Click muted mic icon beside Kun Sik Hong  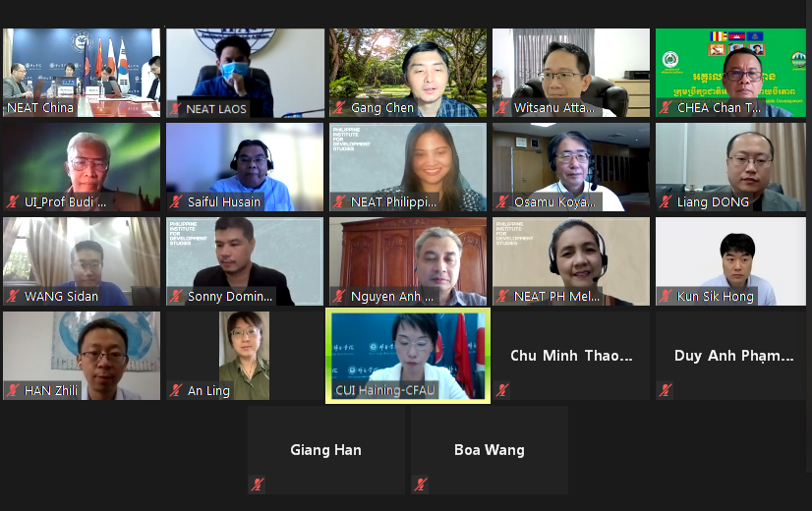(666, 296)
